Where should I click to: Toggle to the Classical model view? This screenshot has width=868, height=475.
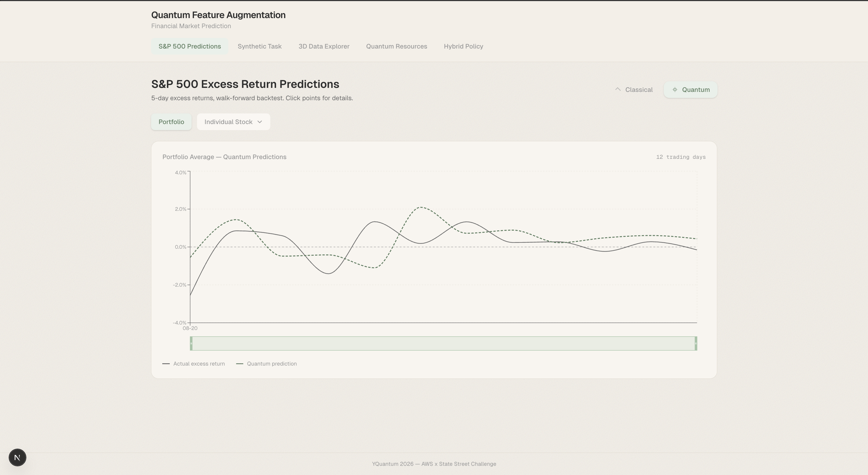click(634, 90)
